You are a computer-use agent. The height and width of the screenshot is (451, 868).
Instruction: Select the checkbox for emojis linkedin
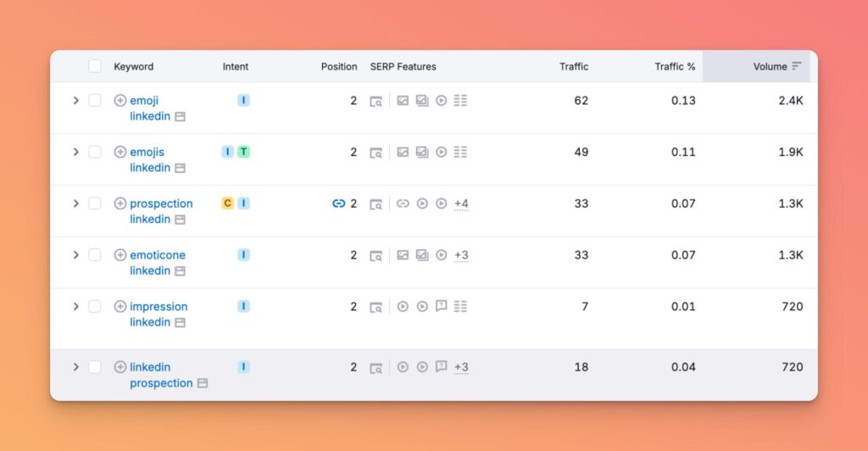[95, 152]
